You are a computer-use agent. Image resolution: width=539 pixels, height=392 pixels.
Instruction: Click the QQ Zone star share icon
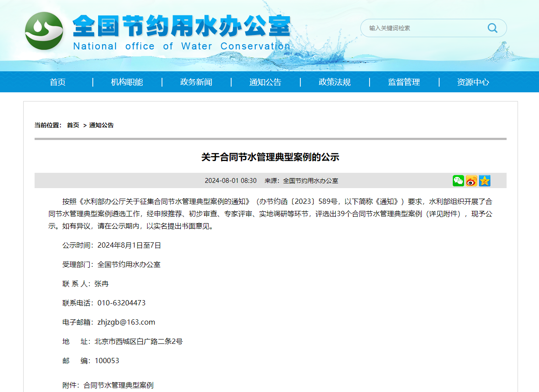pos(484,181)
